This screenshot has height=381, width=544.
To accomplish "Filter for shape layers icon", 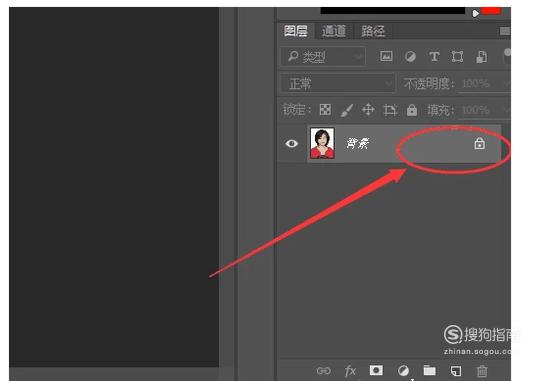I will click(457, 56).
